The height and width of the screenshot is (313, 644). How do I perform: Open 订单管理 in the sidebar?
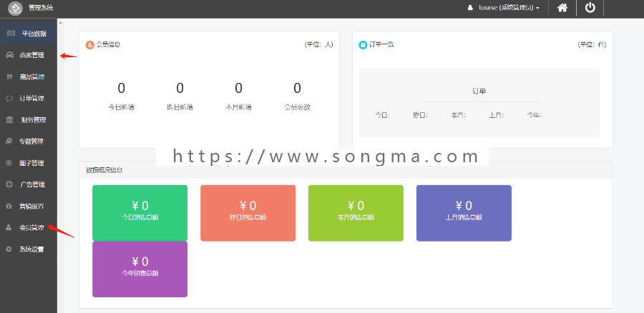pyautogui.click(x=29, y=99)
